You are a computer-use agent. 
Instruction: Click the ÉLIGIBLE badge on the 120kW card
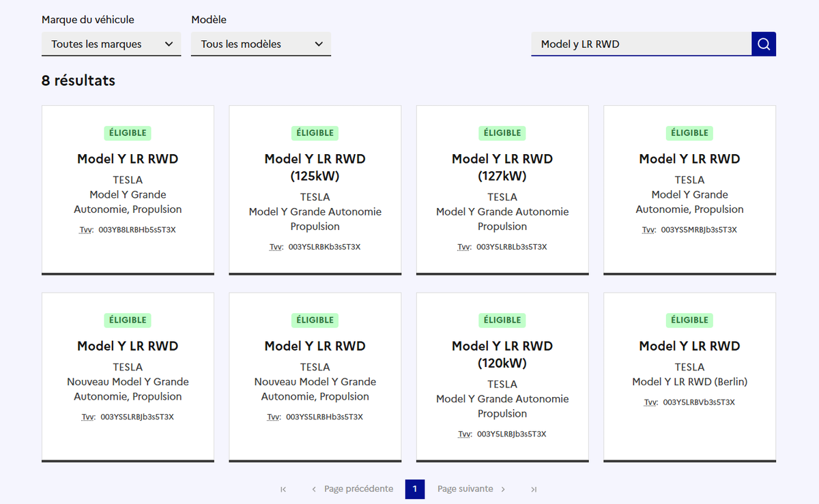[x=502, y=320]
